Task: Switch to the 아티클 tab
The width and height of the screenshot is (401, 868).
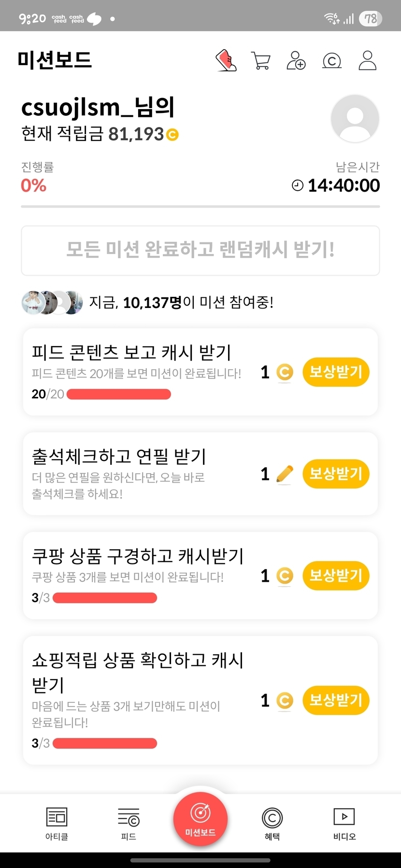Action: click(57, 824)
